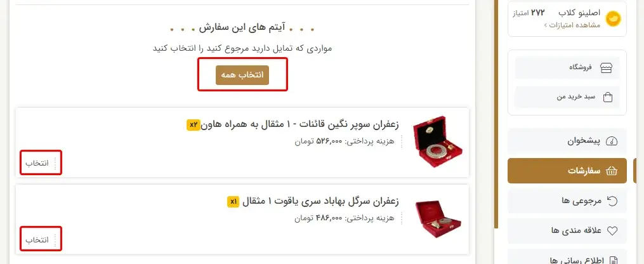644x264 pixels.
Task: Click the Aslino Club gold coin icon
Action: [613, 18]
